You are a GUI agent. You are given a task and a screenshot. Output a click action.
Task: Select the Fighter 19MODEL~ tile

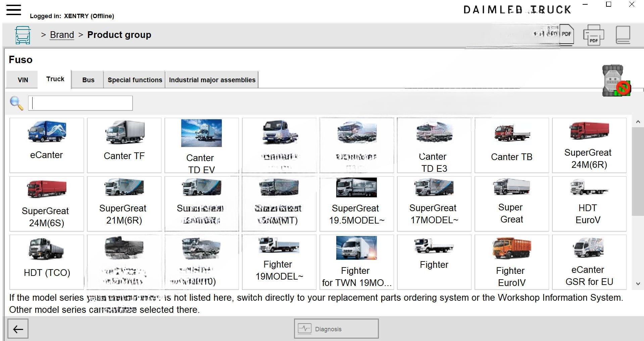pyautogui.click(x=279, y=262)
